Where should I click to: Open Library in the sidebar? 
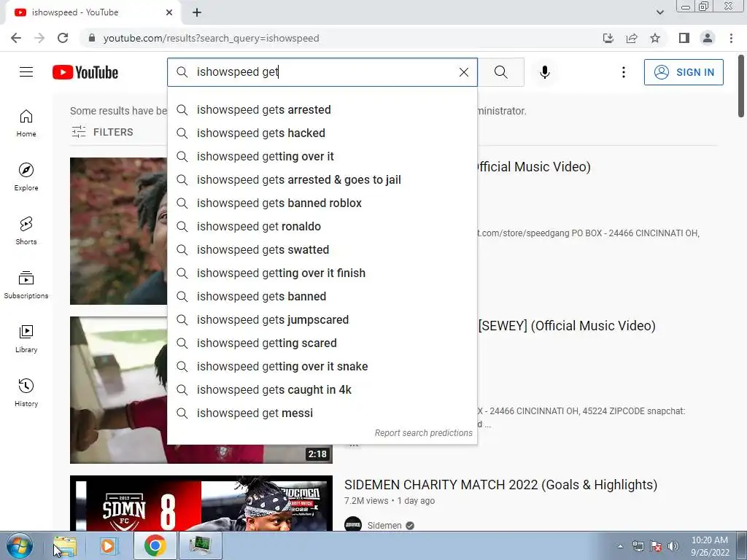point(26,338)
